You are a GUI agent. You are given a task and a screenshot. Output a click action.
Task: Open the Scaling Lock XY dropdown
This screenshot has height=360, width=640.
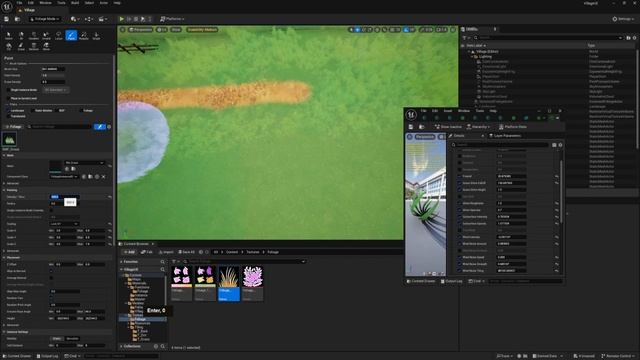pyautogui.click(x=64, y=224)
